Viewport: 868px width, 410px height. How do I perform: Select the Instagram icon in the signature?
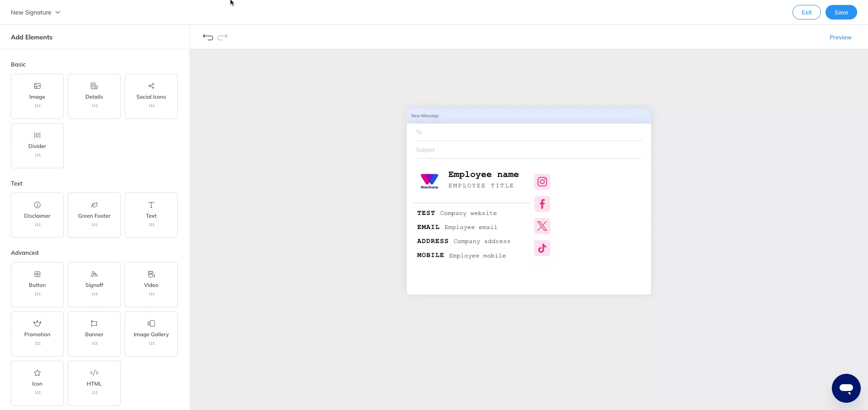pyautogui.click(x=542, y=181)
